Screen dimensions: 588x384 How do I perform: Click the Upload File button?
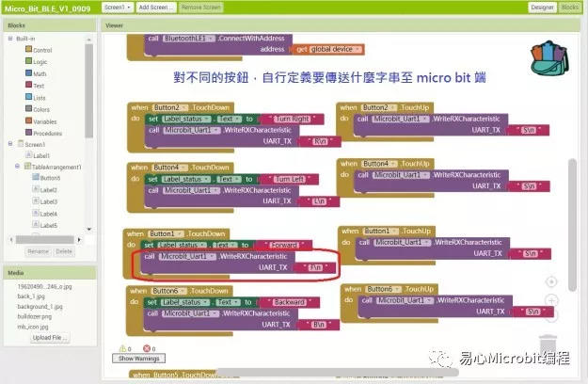coord(49,337)
